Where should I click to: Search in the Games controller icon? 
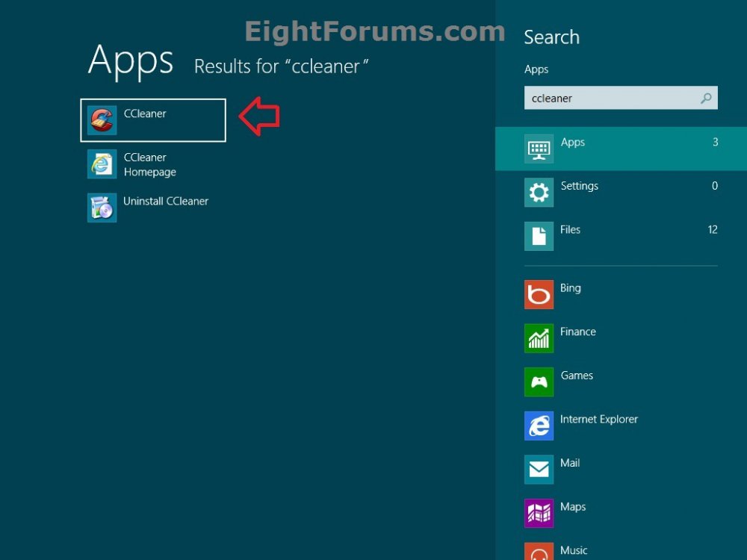point(539,382)
